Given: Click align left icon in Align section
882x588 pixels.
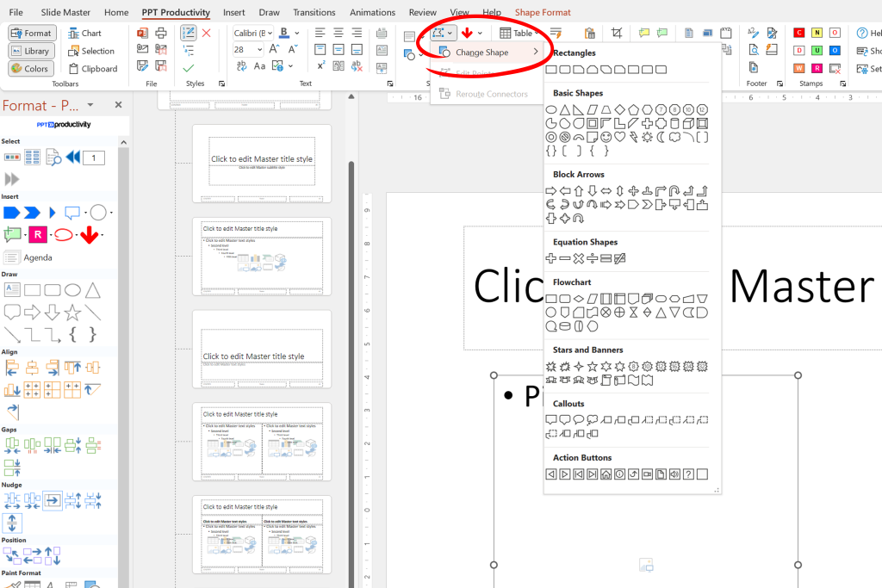Looking at the screenshot, I should coord(12,368).
